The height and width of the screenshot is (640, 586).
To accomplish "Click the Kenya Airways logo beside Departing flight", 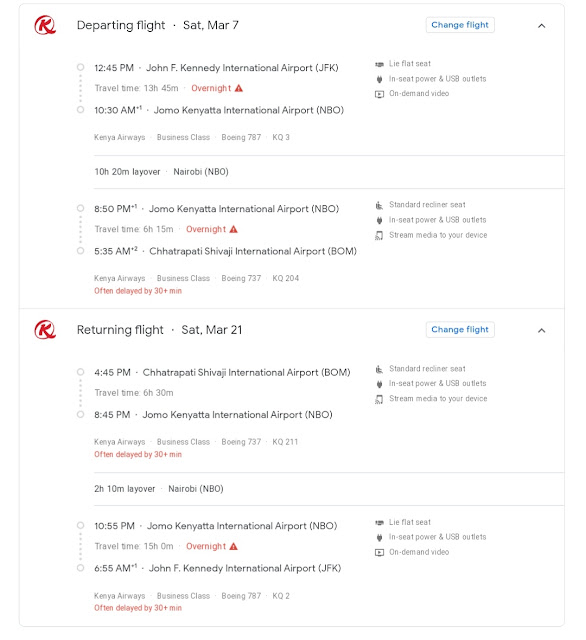I will click(45, 25).
